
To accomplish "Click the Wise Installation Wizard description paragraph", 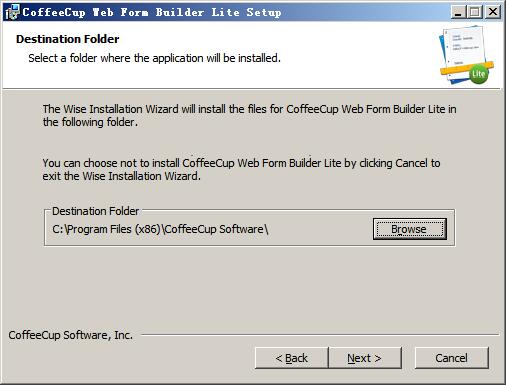I will (249, 115).
